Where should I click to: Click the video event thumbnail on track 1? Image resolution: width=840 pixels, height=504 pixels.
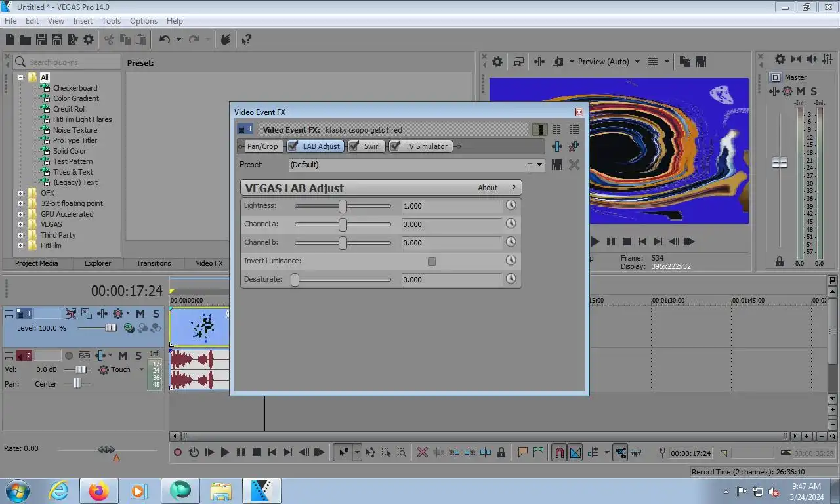coord(199,327)
